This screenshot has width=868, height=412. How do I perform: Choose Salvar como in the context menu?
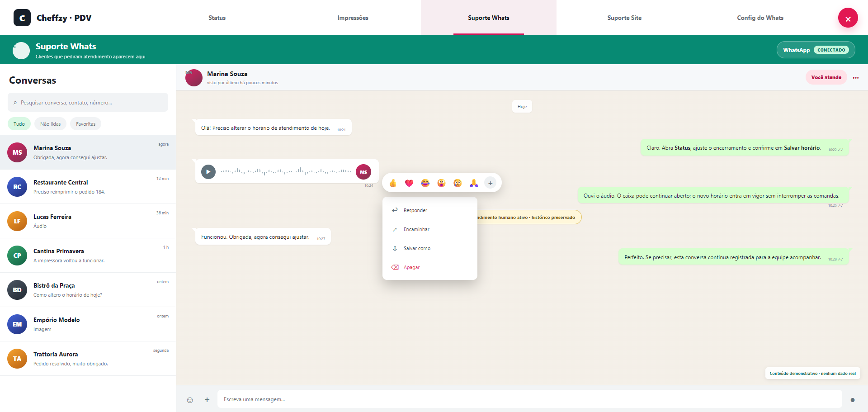(x=430, y=248)
